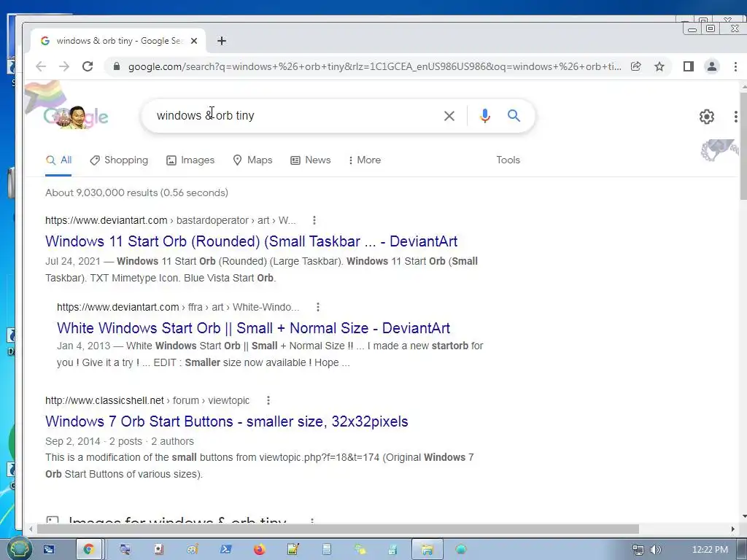Screen dimensions: 747x560
Task: Open PowerShell from the taskbar
Action: tap(226, 550)
